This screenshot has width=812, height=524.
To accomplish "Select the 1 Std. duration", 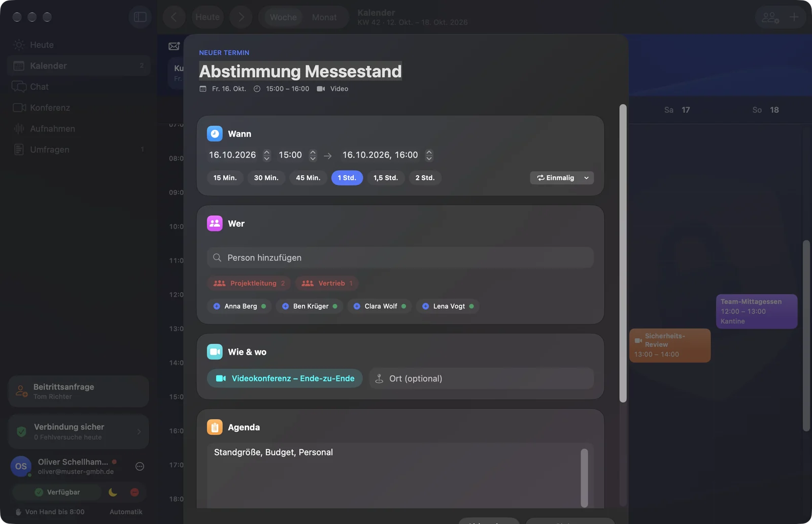I will [347, 178].
